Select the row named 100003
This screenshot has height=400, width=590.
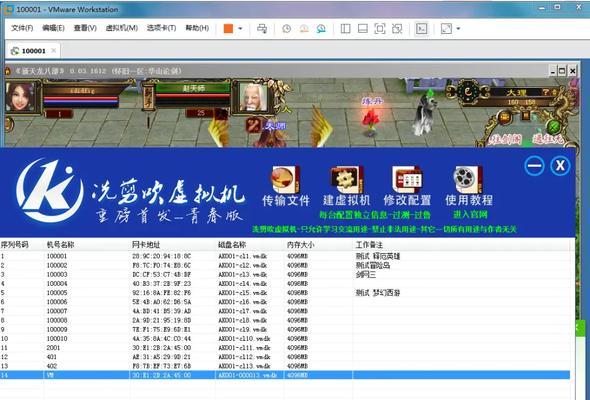point(285,274)
